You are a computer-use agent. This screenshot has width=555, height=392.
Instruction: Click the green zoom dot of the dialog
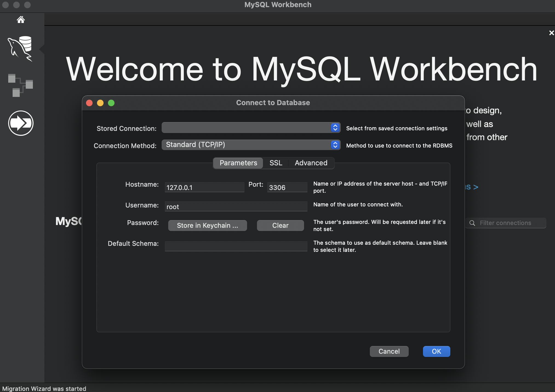click(x=111, y=103)
